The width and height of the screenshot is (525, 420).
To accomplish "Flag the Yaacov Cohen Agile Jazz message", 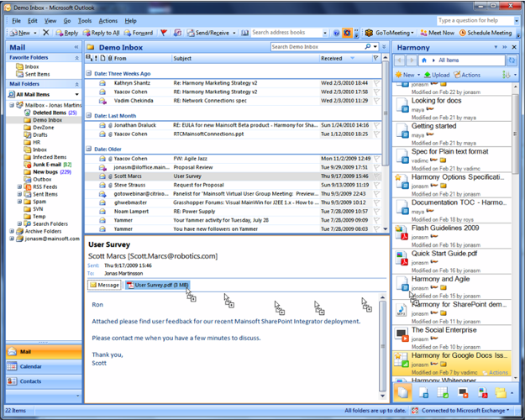I will pos(376,159).
